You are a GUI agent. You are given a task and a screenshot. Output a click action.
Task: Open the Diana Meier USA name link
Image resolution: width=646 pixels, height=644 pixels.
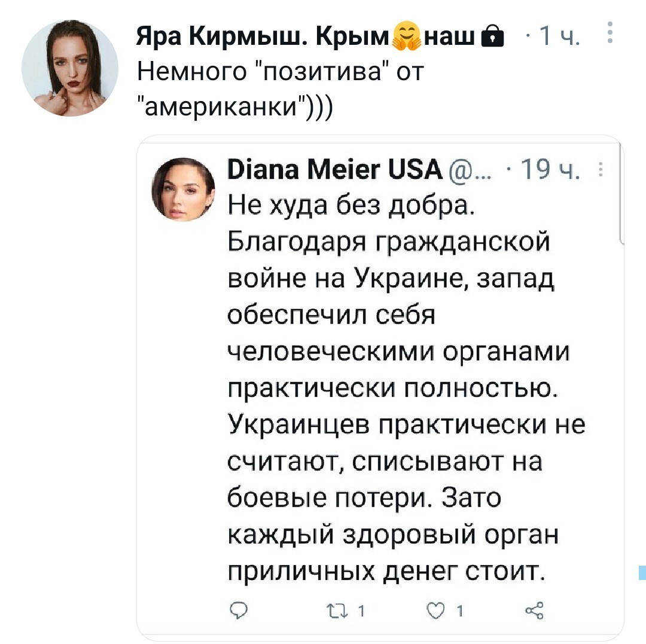point(335,169)
